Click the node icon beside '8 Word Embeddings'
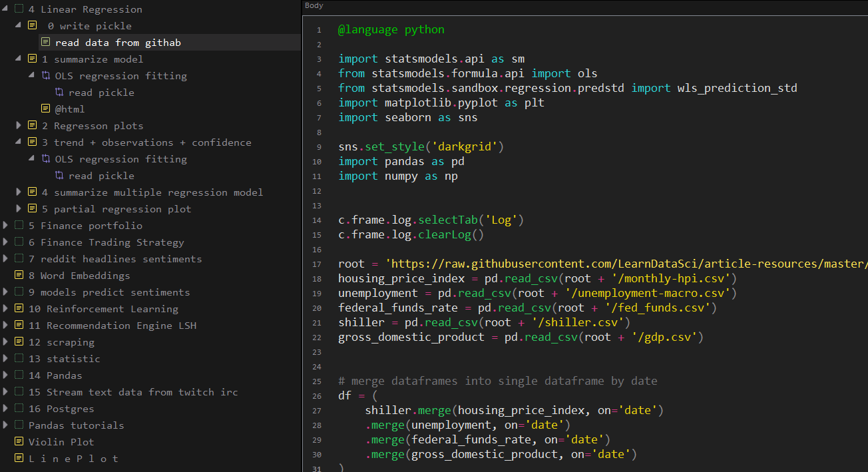 pos(19,276)
